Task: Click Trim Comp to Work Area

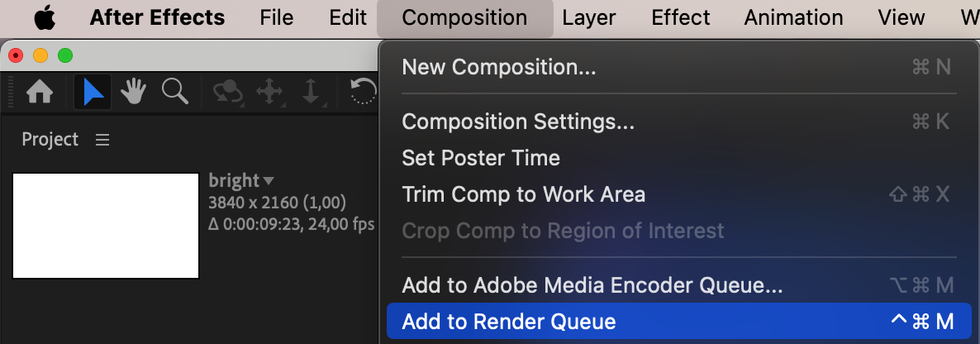Action: click(x=523, y=194)
